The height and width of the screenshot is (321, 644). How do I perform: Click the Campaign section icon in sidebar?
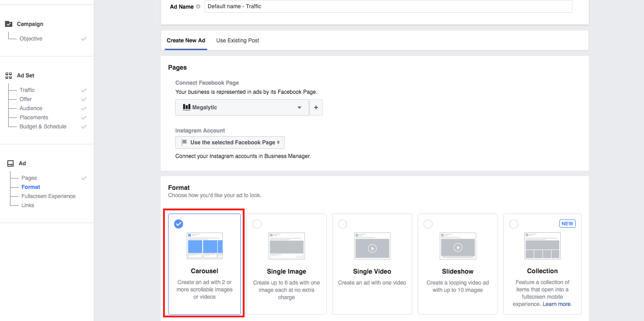(x=8, y=24)
